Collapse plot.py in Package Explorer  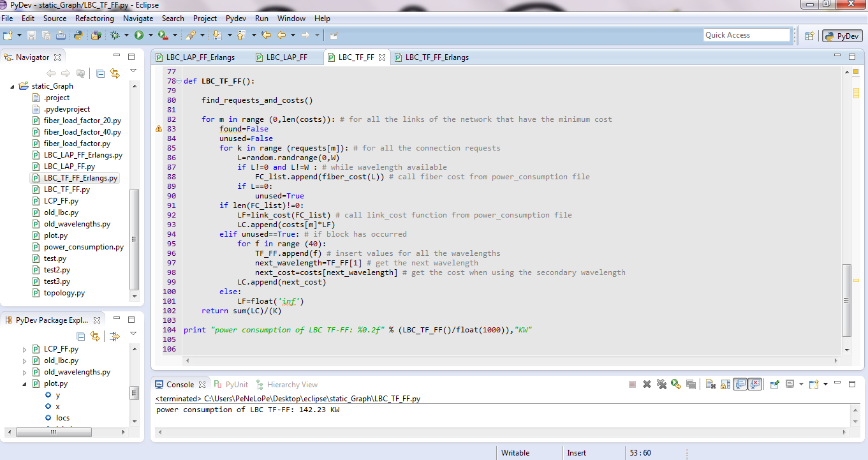(x=25, y=383)
